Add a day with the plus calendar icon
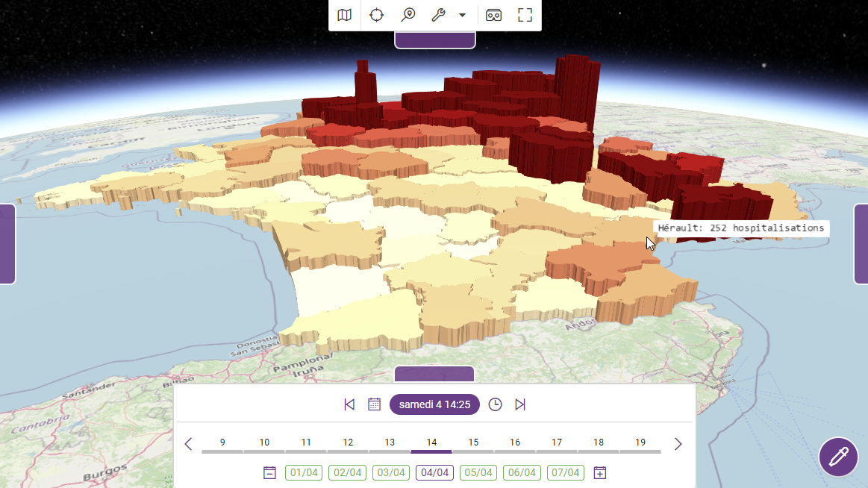The image size is (868, 488). pos(600,472)
